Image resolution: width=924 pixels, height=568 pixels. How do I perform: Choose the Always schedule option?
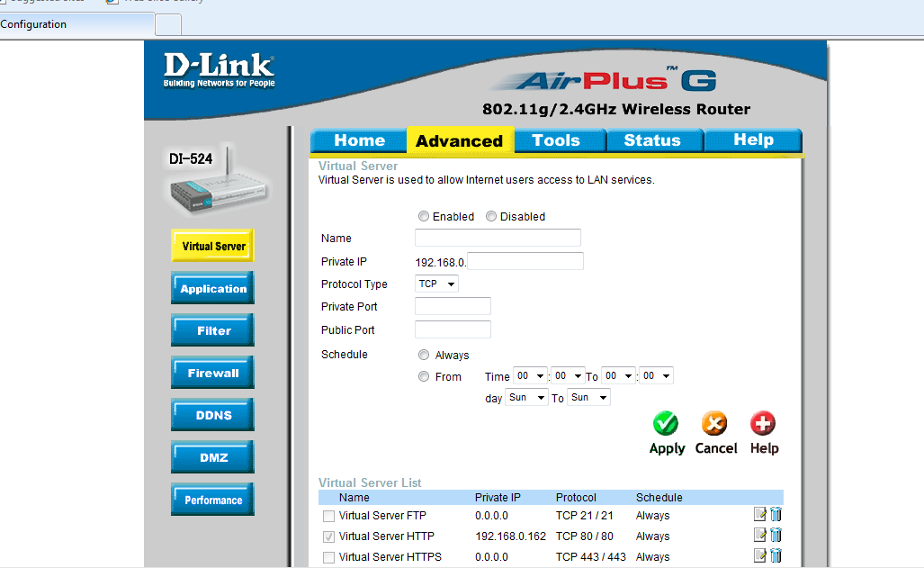pos(424,355)
